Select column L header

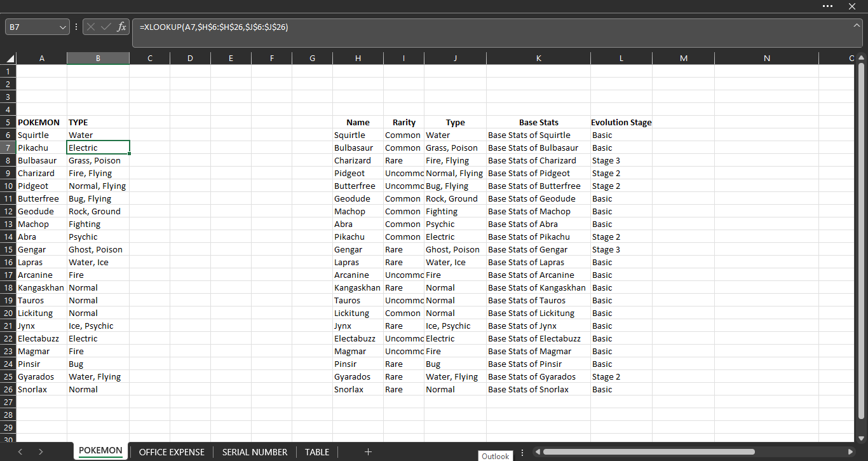coord(621,58)
